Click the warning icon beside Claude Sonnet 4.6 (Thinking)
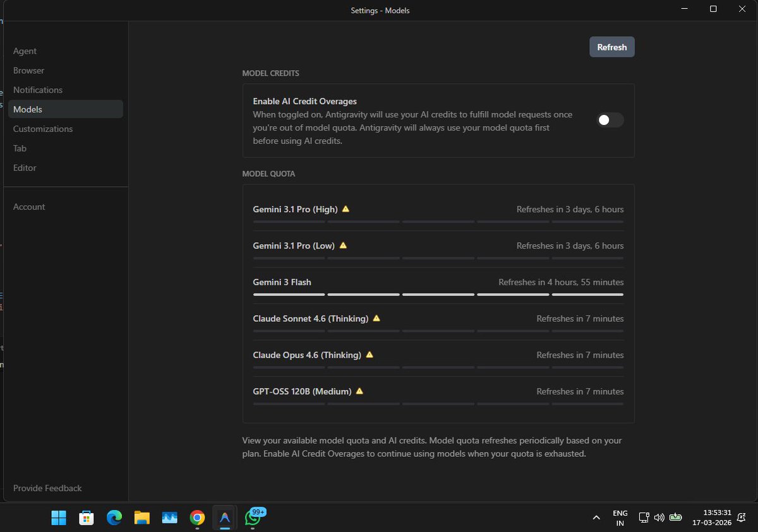Image resolution: width=758 pixels, height=532 pixels. coord(376,318)
